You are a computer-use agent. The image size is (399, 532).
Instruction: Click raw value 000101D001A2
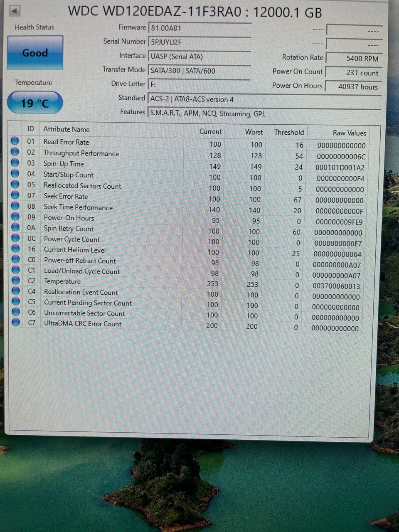coord(340,167)
